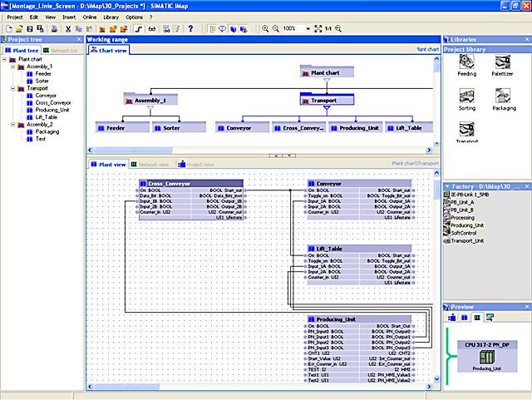Collapse the Transport tree node
The height and width of the screenshot is (400, 532).
[13, 89]
